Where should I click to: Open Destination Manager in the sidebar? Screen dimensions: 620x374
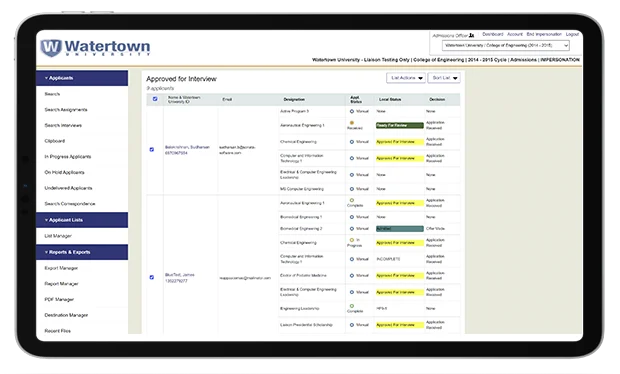click(66, 315)
